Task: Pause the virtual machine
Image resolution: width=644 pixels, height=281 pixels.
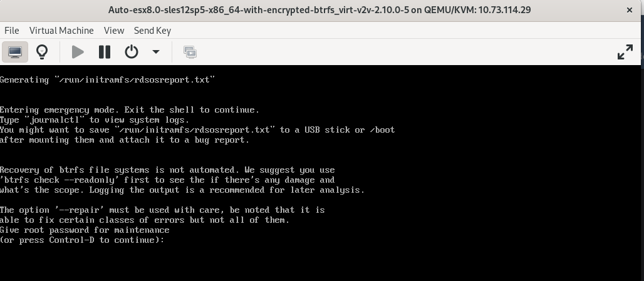Action: [x=105, y=52]
